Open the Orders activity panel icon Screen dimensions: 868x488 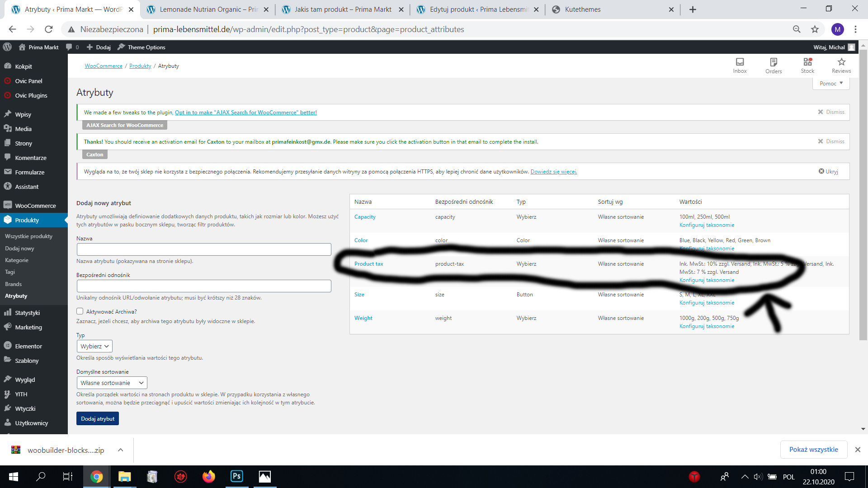tap(774, 65)
